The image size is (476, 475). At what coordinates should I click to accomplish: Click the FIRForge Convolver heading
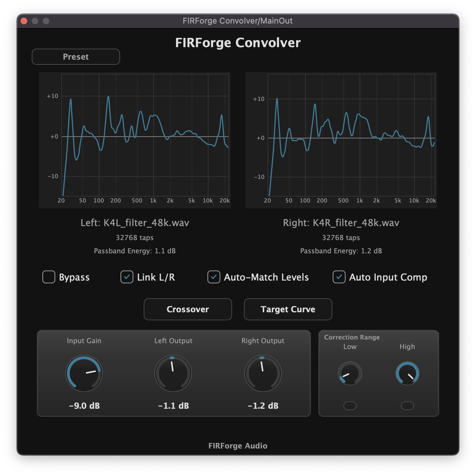pyautogui.click(x=238, y=43)
